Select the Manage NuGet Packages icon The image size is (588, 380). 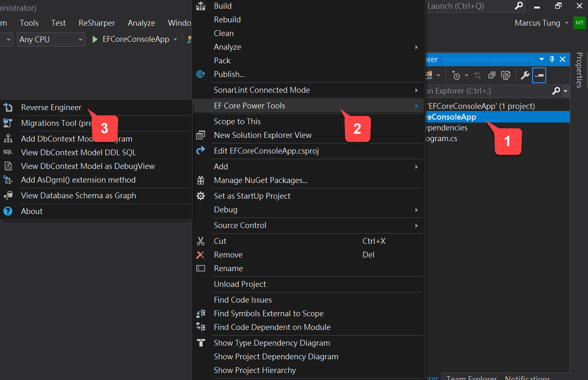(201, 180)
